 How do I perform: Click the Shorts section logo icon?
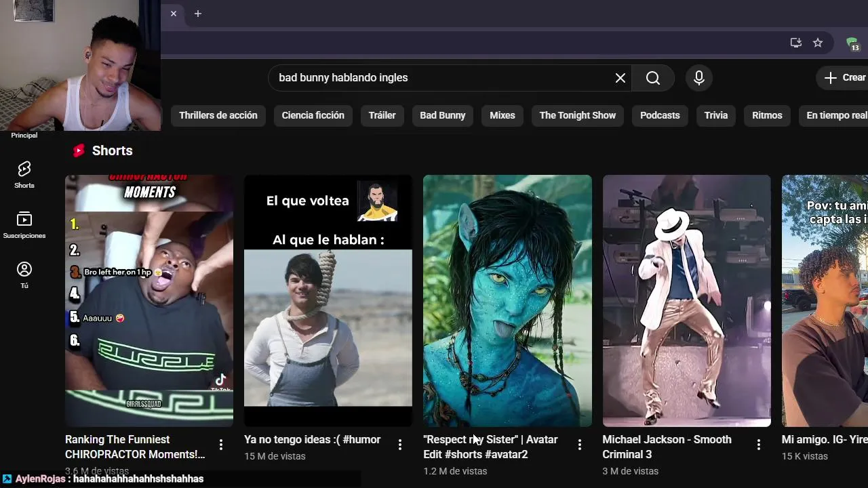click(79, 150)
